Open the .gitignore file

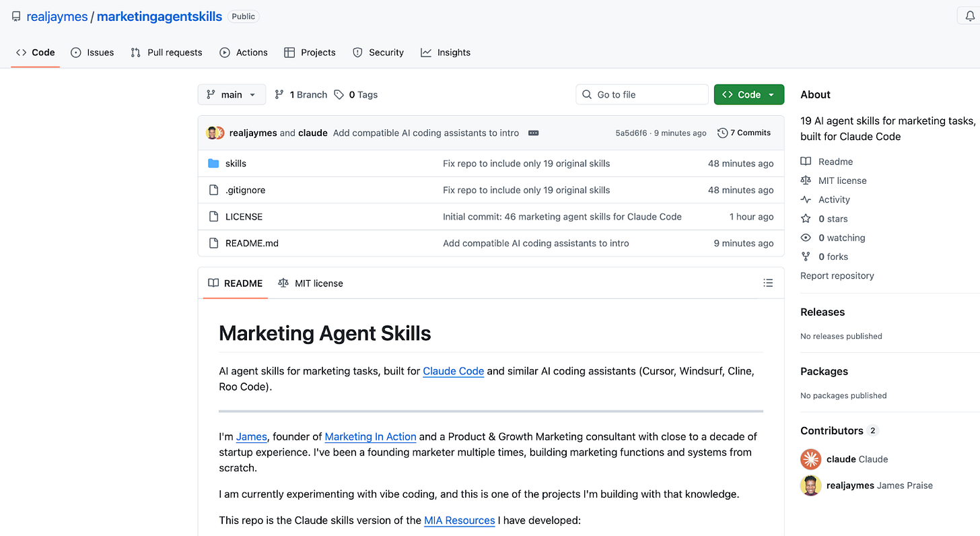[245, 190]
